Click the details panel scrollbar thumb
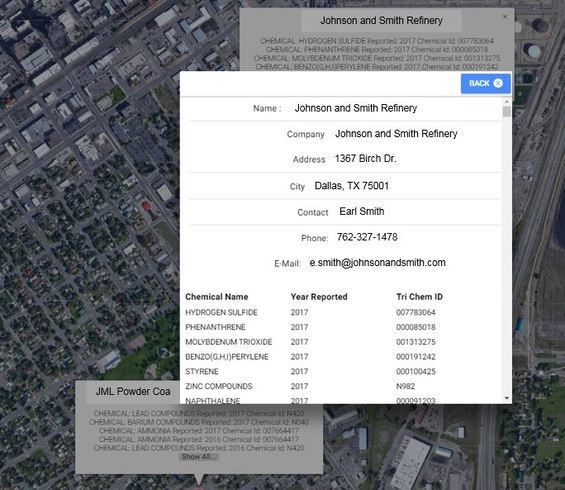Screen dimensions: 565x490 (507, 111)
